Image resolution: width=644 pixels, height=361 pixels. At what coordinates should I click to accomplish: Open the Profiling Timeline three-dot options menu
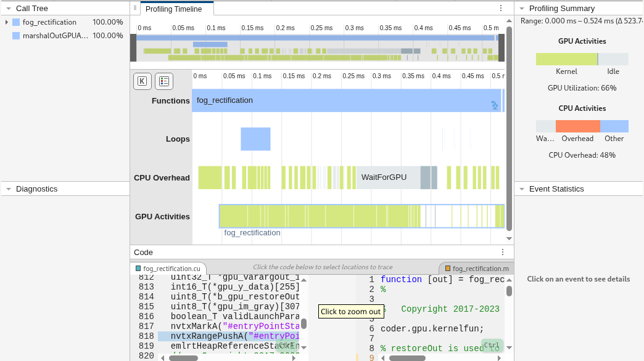click(501, 8)
